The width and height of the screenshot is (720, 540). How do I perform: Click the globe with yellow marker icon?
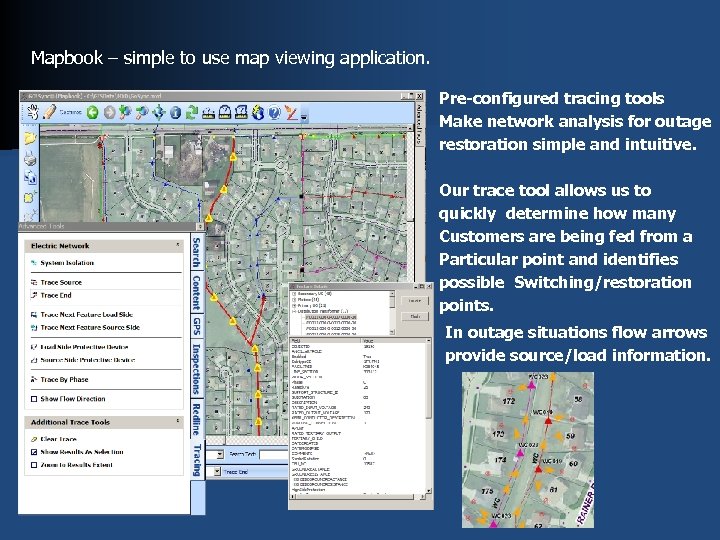258,112
